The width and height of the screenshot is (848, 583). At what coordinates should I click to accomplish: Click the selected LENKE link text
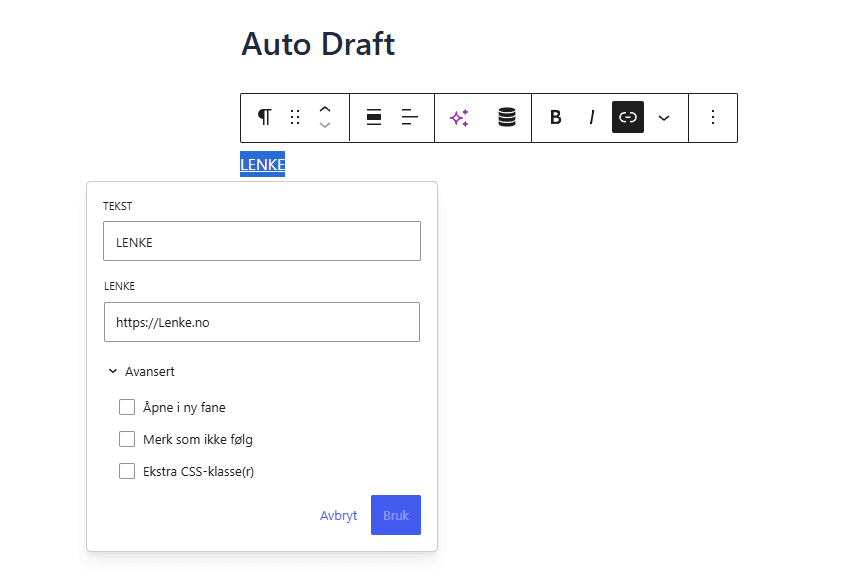[262, 164]
